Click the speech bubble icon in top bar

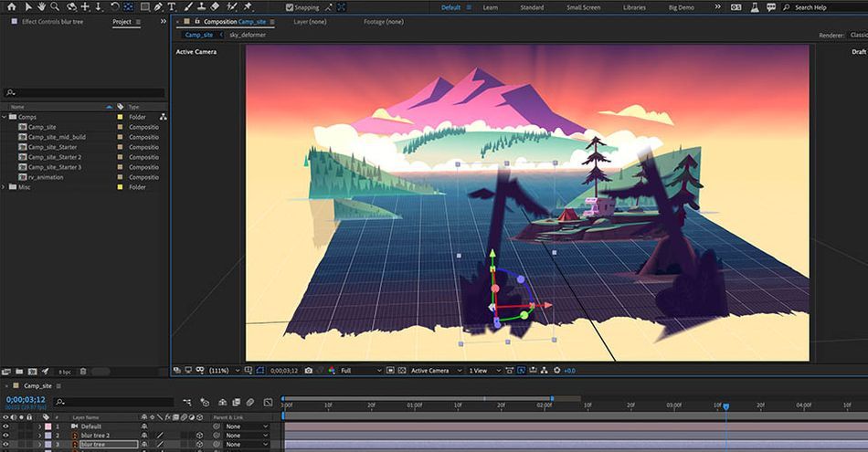(771, 7)
